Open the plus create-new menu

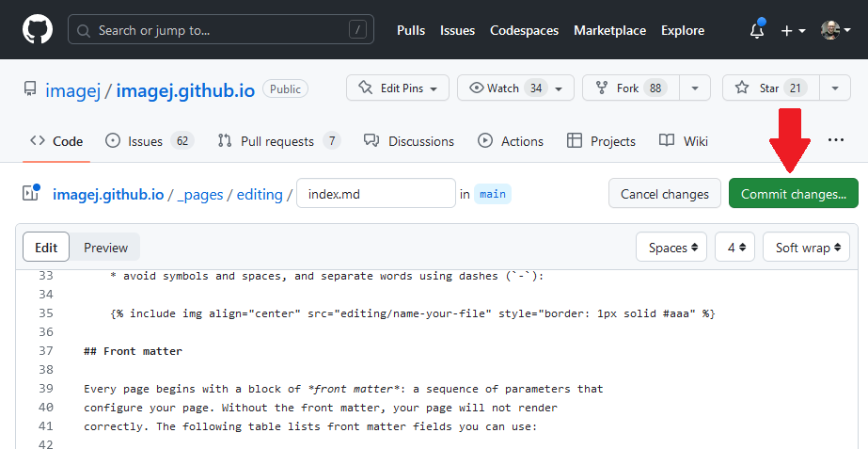(793, 30)
